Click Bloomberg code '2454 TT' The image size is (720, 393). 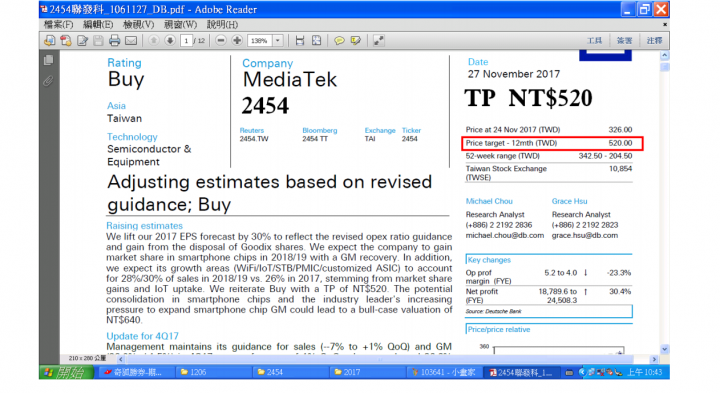[315, 139]
